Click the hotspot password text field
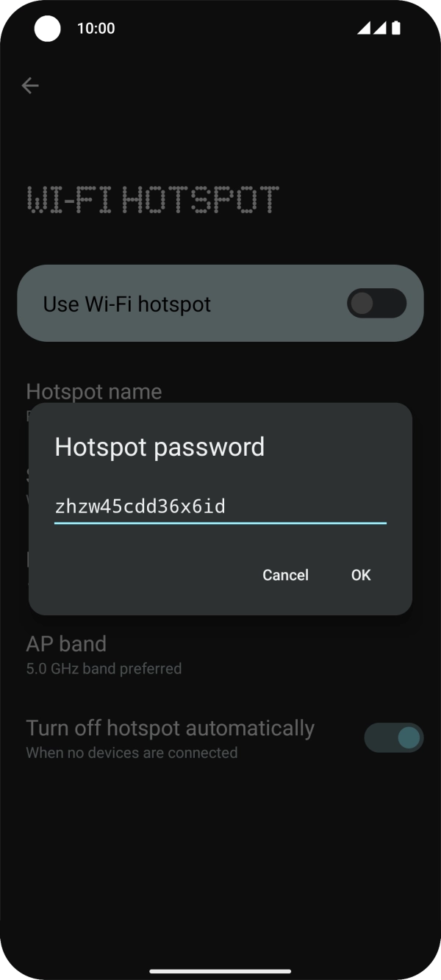This screenshot has height=980, width=441. [220, 507]
